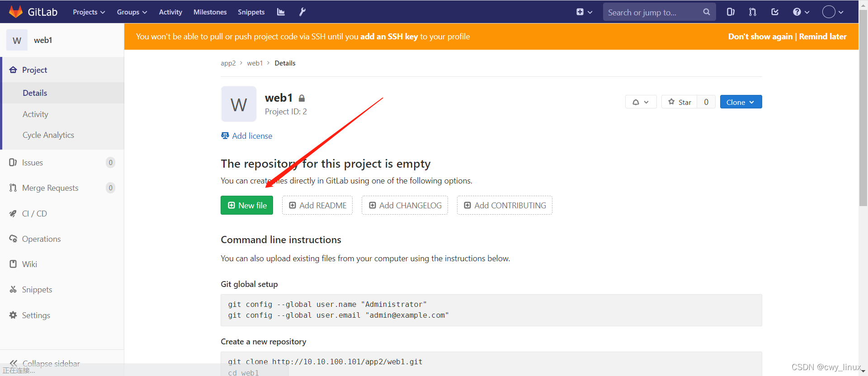
Task: Click the Merge Requests count badge 0
Action: [111, 188]
